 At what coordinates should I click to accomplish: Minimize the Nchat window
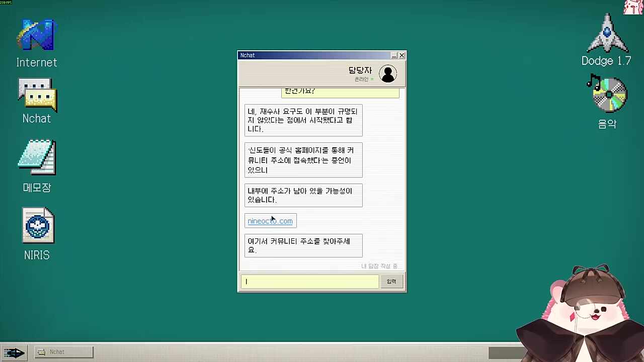pyautogui.click(x=394, y=55)
